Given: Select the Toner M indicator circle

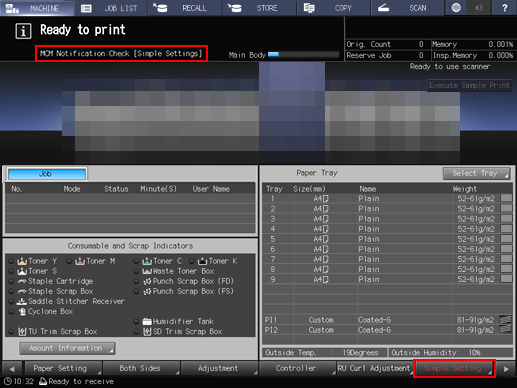Looking at the screenshot, I should (x=69, y=261).
